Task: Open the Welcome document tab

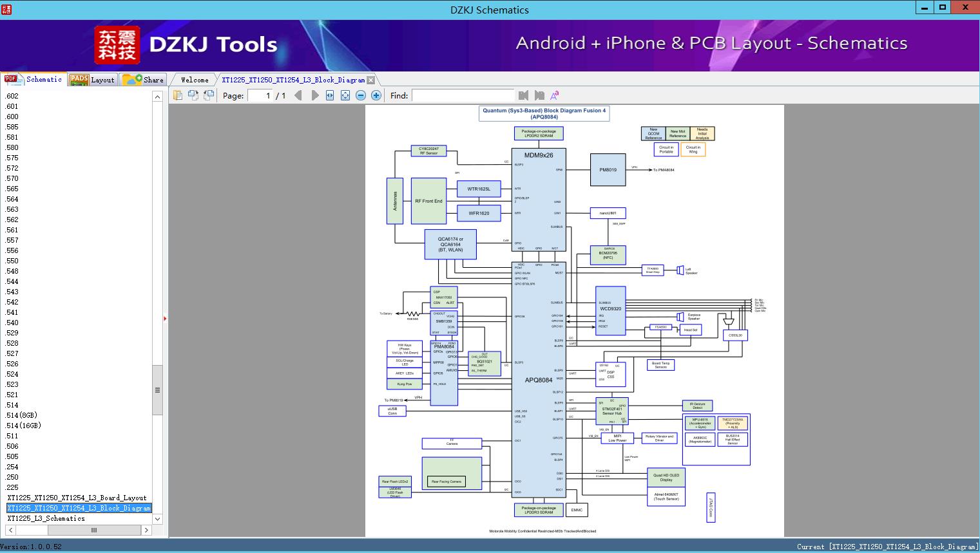Action: point(195,80)
